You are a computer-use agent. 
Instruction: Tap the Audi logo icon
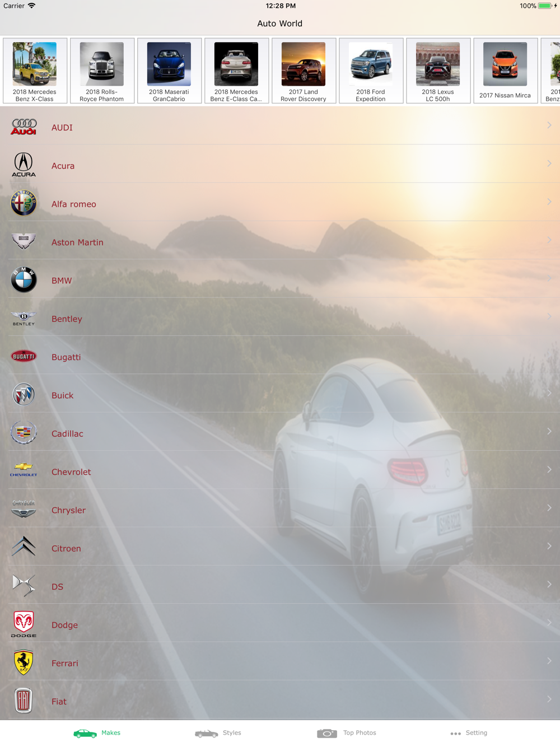coord(24,127)
